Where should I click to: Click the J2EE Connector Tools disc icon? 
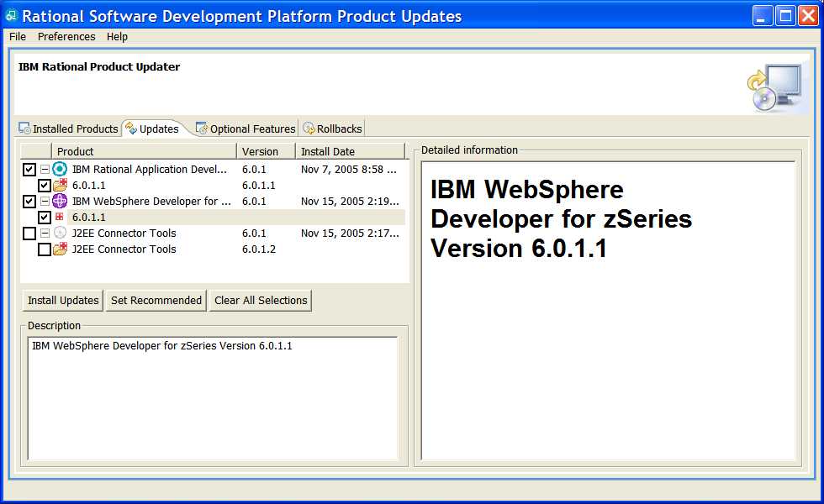[60, 234]
